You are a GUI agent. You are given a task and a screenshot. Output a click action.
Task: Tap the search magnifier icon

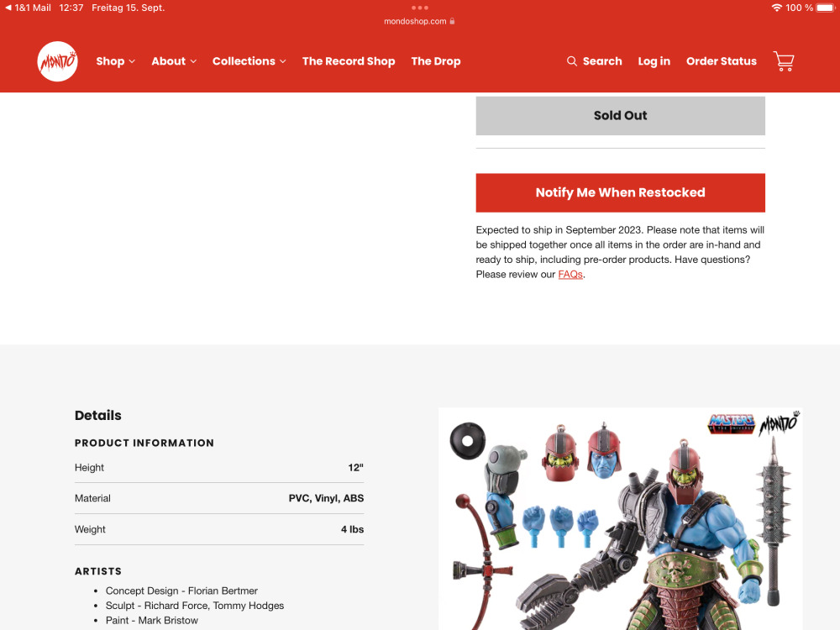[x=571, y=61]
